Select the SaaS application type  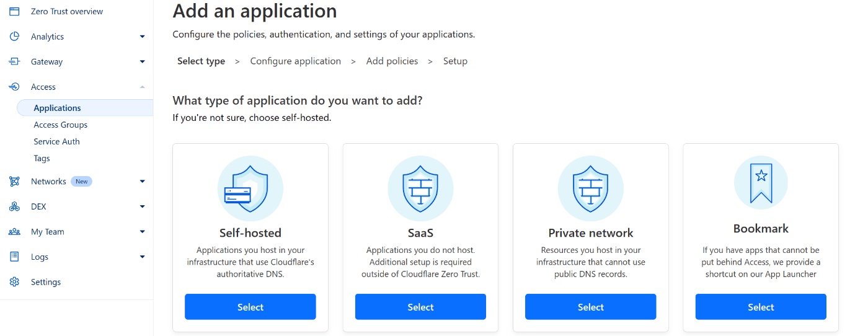(420, 307)
